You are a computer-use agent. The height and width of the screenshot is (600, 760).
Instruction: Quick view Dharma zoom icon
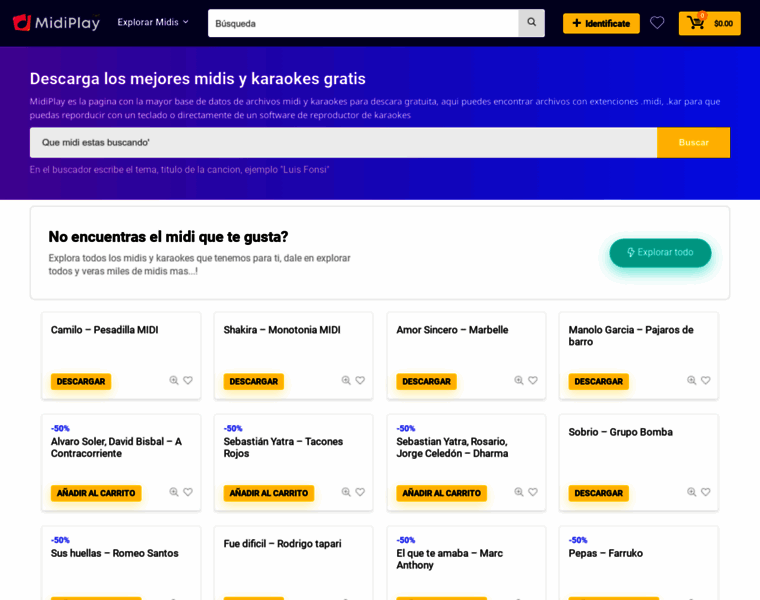519,492
